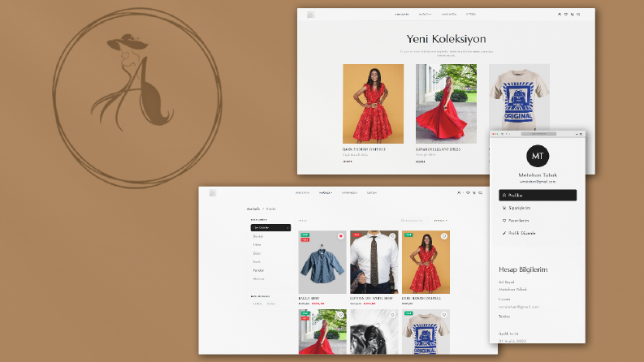Image resolution: width=644 pixels, height=362 pixels.
Task: Open the ORIGINAL t-shirt image on the home page
Action: (x=519, y=97)
